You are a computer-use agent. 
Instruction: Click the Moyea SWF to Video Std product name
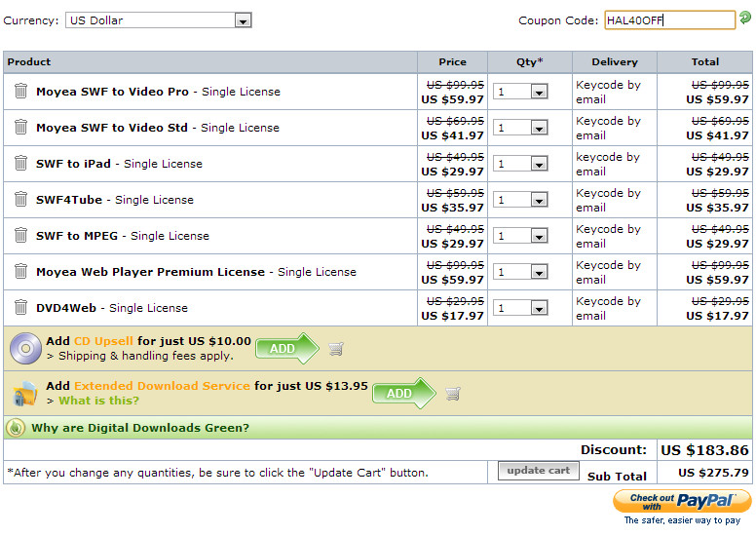[x=112, y=128]
